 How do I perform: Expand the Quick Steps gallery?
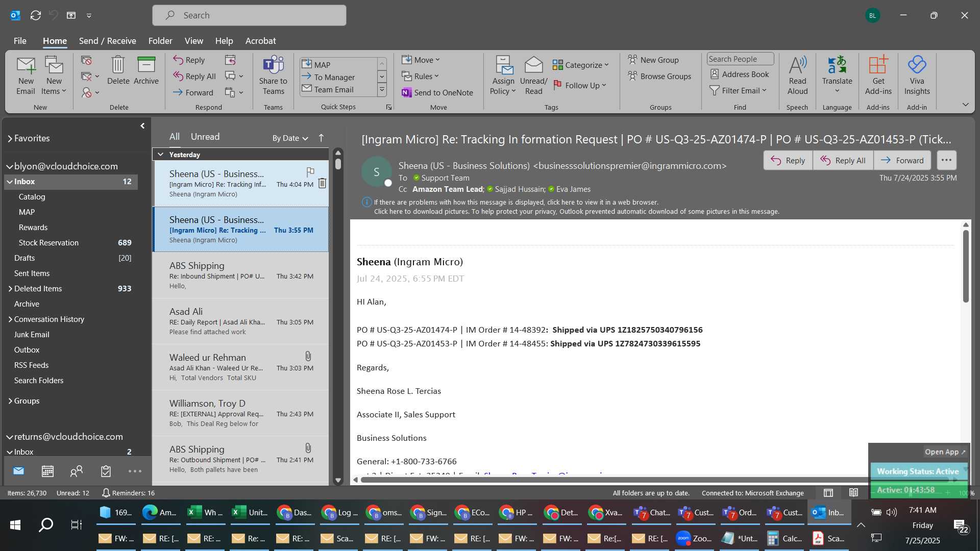click(x=382, y=90)
